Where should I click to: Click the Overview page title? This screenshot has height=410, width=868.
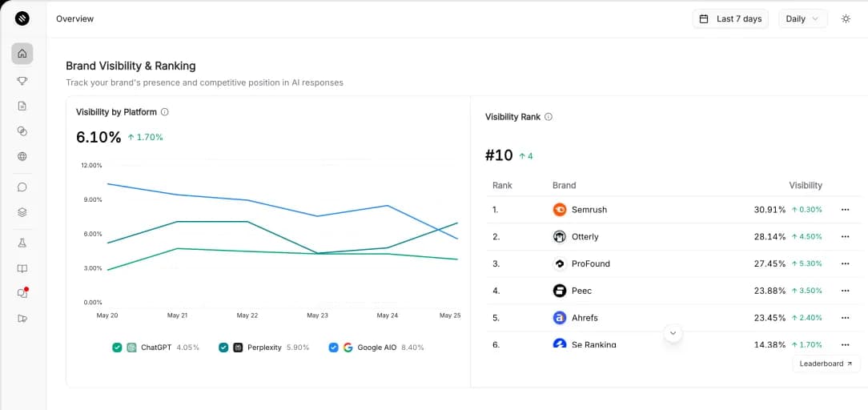click(74, 18)
